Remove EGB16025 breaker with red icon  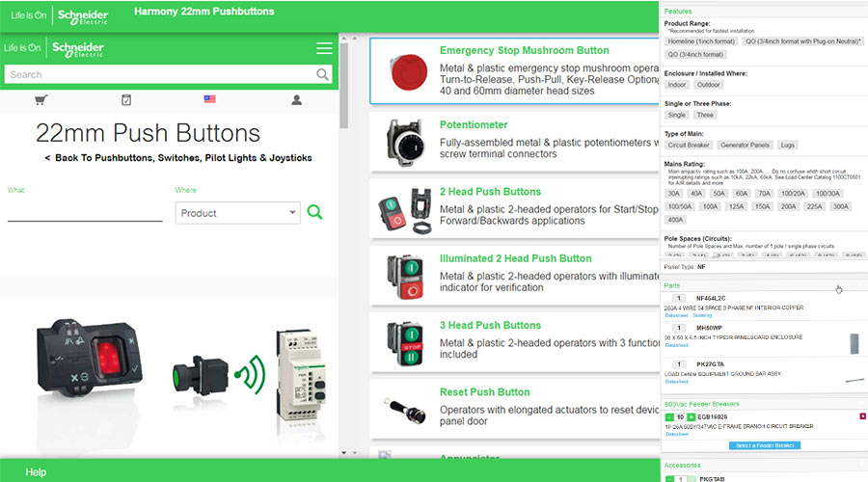click(861, 415)
